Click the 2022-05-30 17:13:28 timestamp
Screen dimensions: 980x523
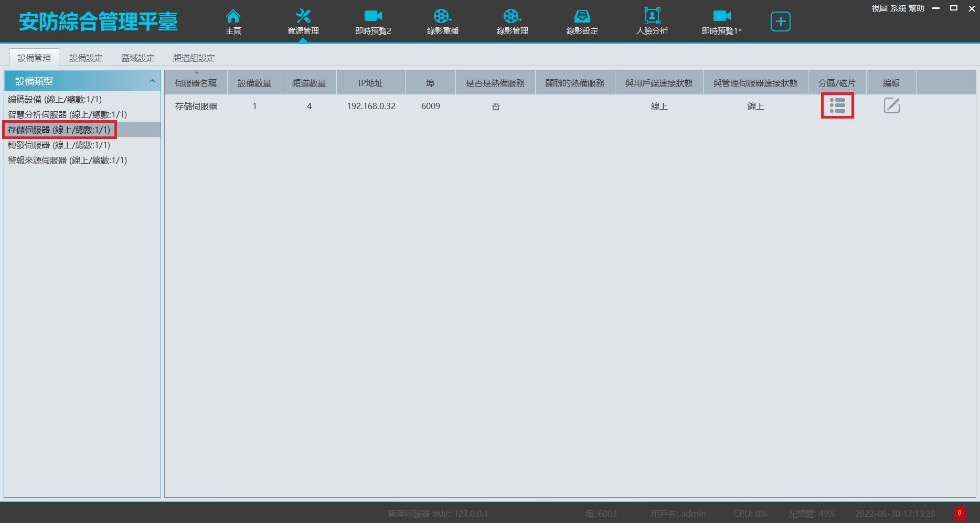(x=895, y=514)
